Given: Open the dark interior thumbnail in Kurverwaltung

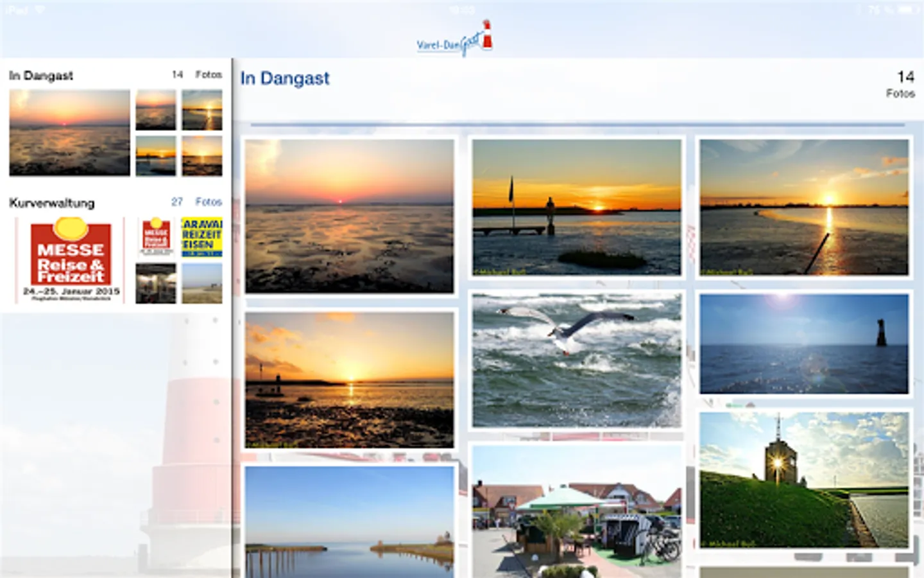Looking at the screenshot, I should pyautogui.click(x=156, y=283).
